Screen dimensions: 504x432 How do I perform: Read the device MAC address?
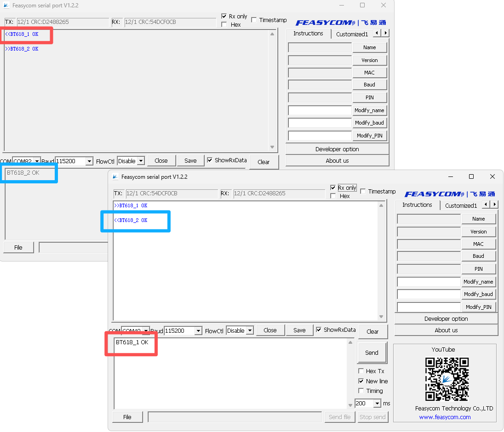[479, 244]
